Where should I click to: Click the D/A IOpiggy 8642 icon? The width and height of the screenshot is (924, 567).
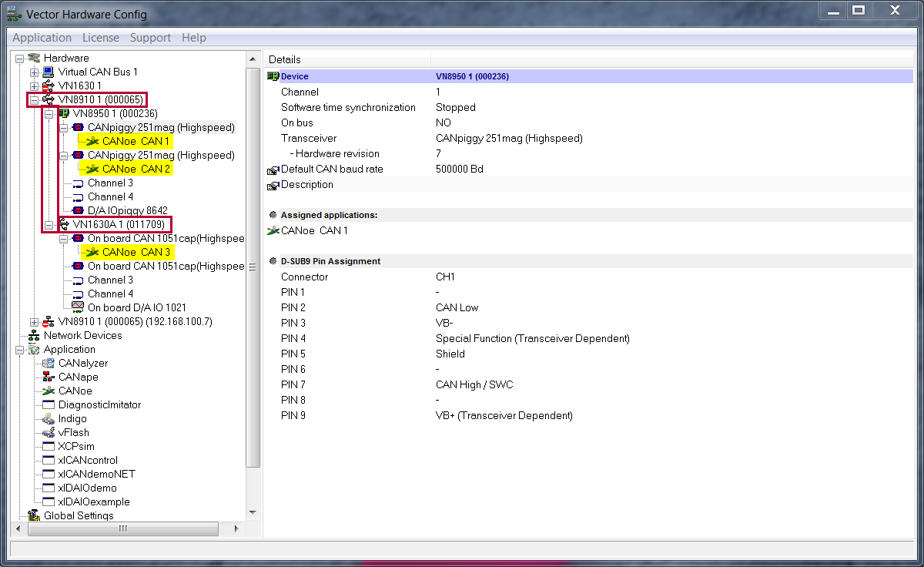coord(78,210)
